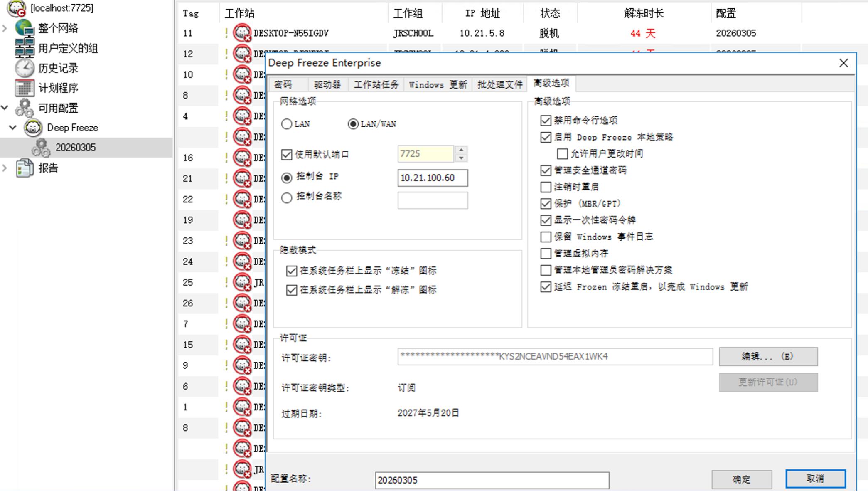Select the 20260305 configuration gear icon
The image size is (868, 491).
coord(41,148)
